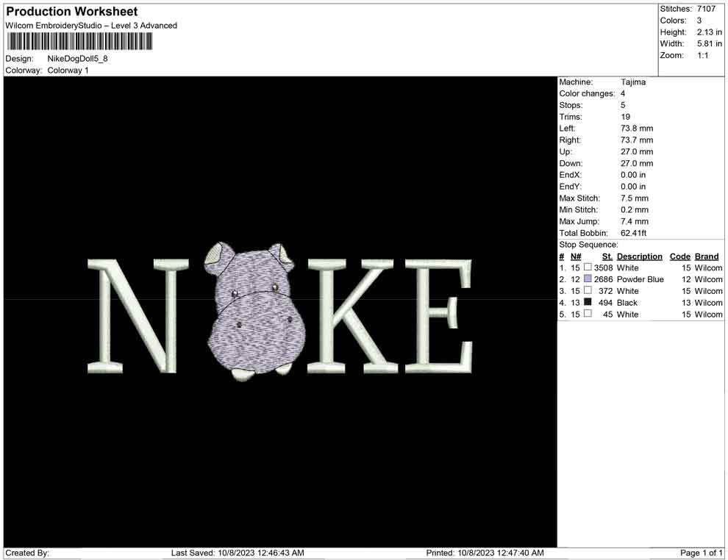Click the Height value '2.13 in'
The height and width of the screenshot is (560, 728).
tap(709, 32)
